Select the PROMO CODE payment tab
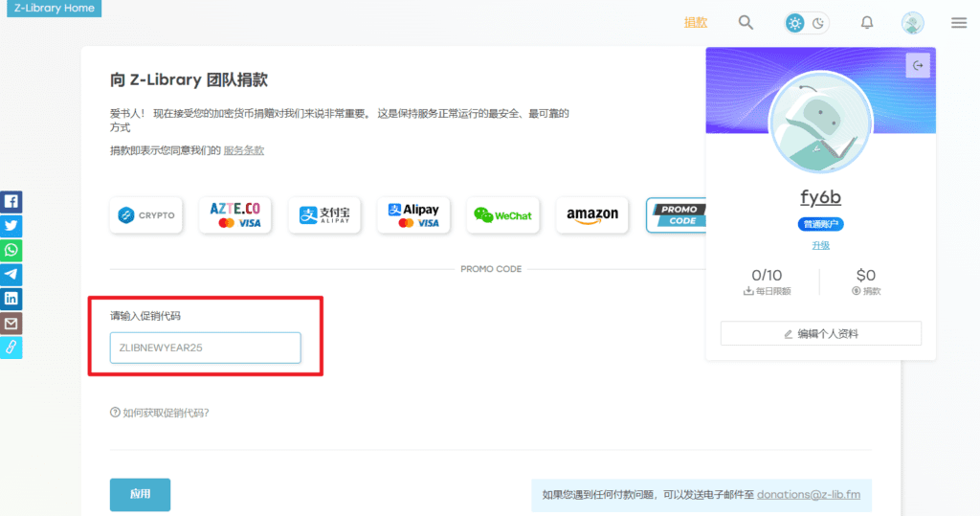Image resolution: width=980 pixels, height=516 pixels. (x=677, y=215)
